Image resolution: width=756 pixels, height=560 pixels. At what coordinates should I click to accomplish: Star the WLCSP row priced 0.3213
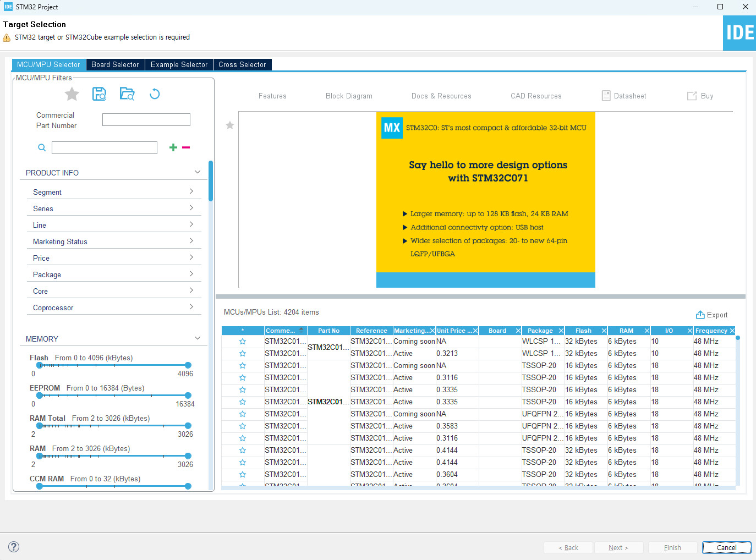click(243, 354)
